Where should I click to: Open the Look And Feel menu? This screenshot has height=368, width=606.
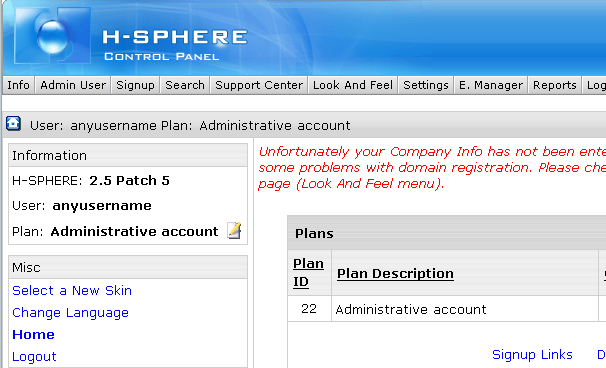353,85
